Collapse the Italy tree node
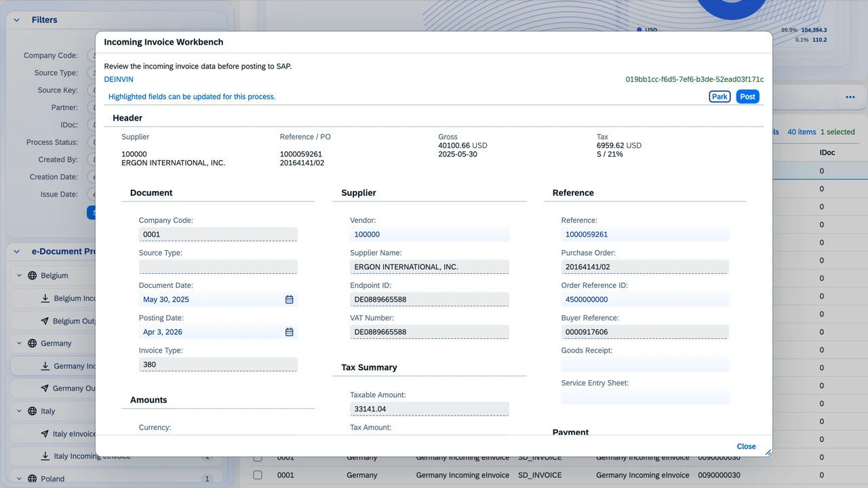This screenshot has height=488, width=868. point(19,411)
